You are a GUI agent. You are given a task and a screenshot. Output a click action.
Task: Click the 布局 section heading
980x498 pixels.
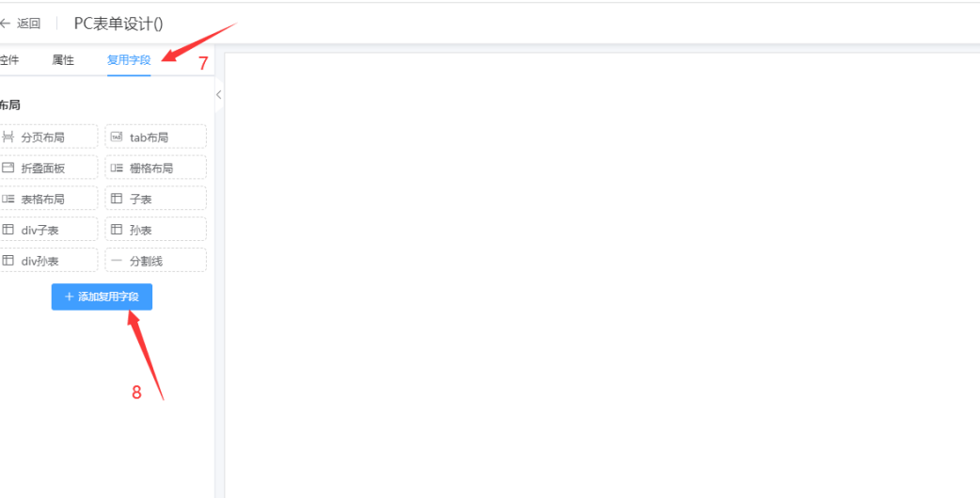[x=9, y=105]
